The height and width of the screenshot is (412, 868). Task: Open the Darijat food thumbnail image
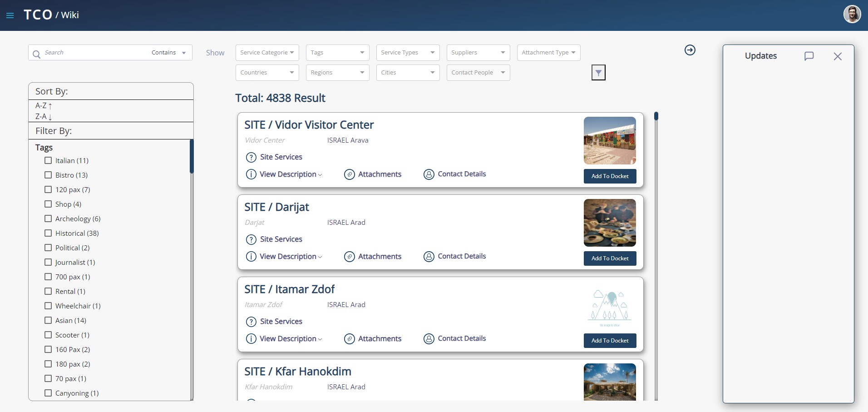point(610,223)
